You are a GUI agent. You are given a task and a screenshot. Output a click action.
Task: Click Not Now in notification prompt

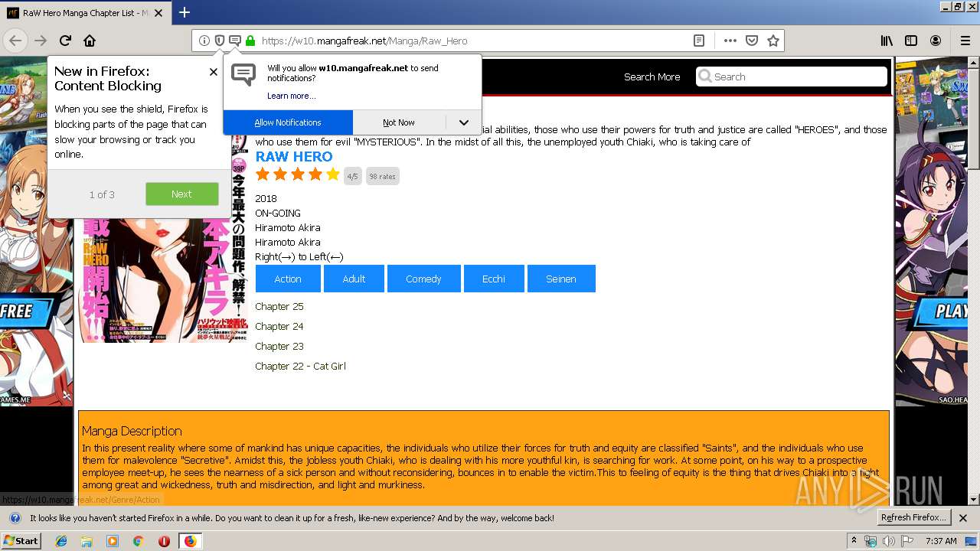(399, 122)
